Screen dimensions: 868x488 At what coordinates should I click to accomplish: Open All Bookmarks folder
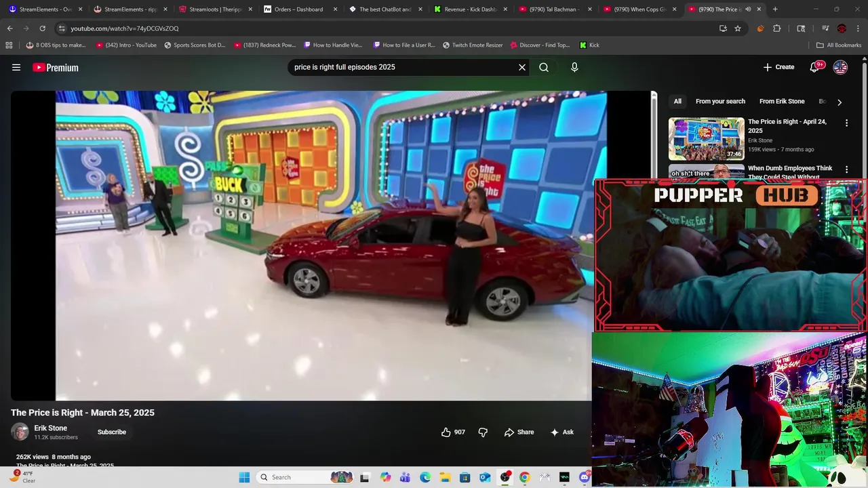tap(839, 45)
